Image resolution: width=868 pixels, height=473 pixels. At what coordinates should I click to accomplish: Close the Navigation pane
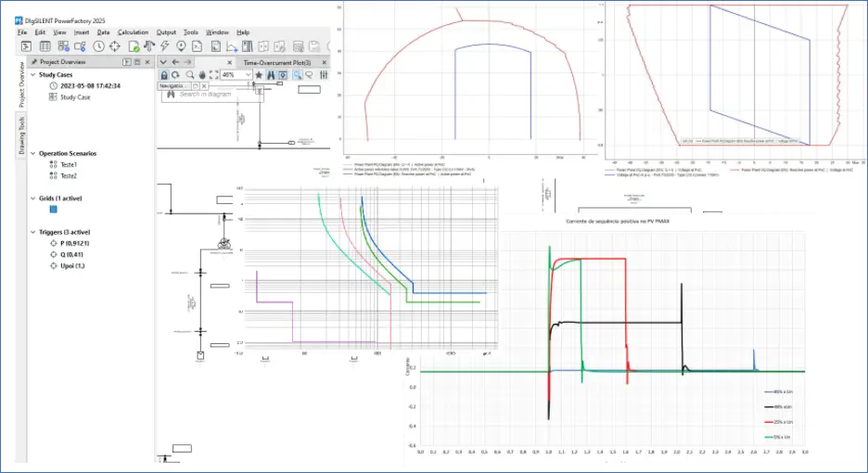[x=204, y=86]
